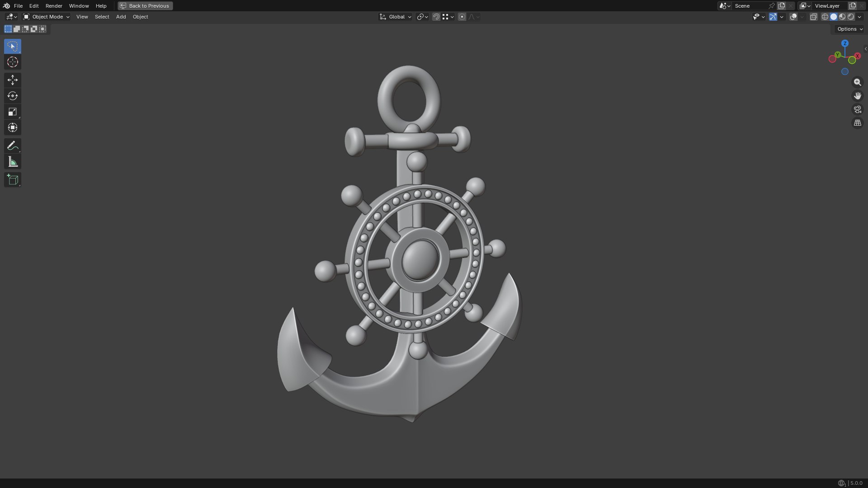Toggle the camera view icon

(857, 109)
